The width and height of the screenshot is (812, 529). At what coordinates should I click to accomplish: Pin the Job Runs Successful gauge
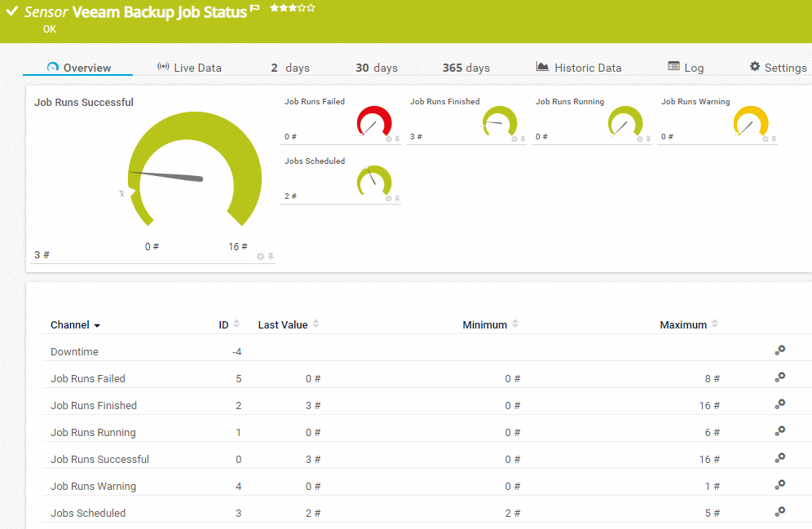pos(271,256)
